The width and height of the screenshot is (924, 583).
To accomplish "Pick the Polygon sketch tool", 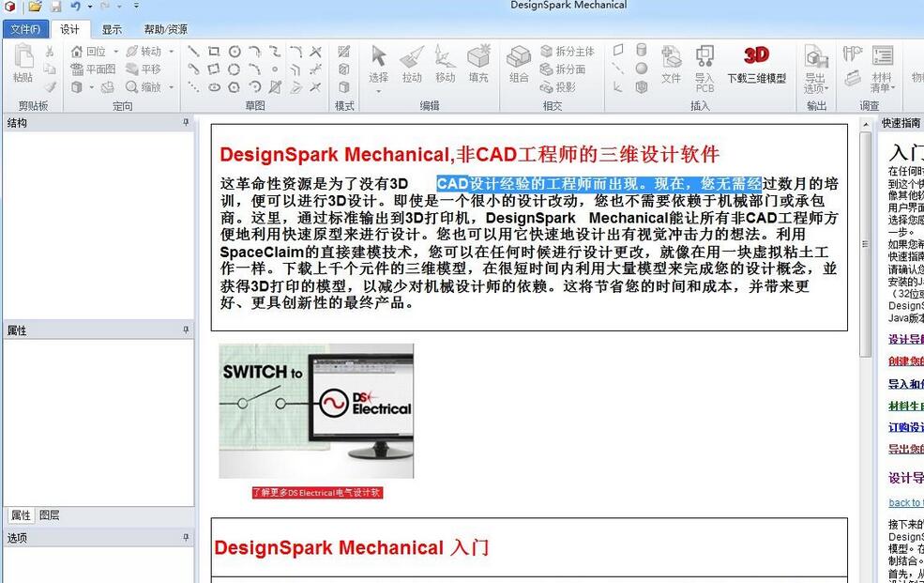I will click(235, 87).
